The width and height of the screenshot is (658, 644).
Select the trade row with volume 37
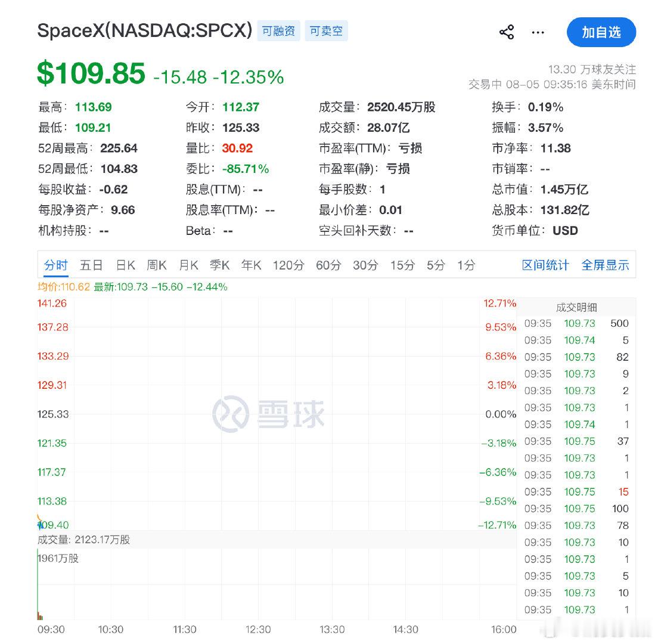pyautogui.click(x=576, y=441)
